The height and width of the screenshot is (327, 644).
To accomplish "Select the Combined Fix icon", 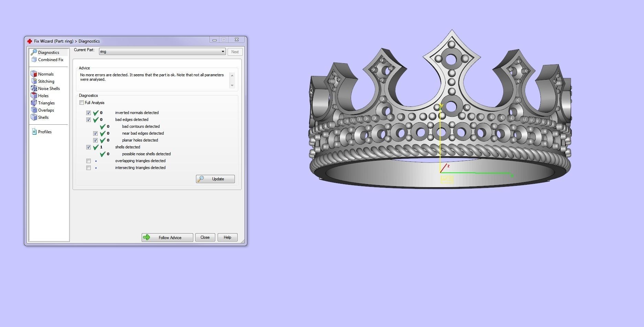I will (34, 60).
